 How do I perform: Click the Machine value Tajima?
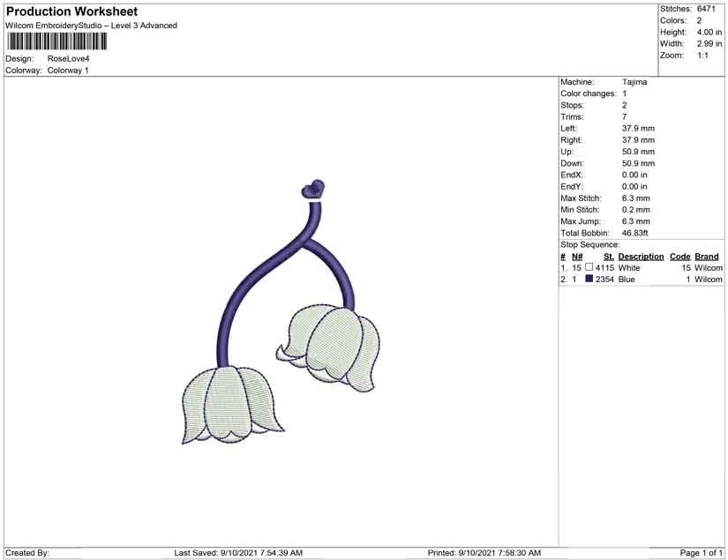pos(634,82)
